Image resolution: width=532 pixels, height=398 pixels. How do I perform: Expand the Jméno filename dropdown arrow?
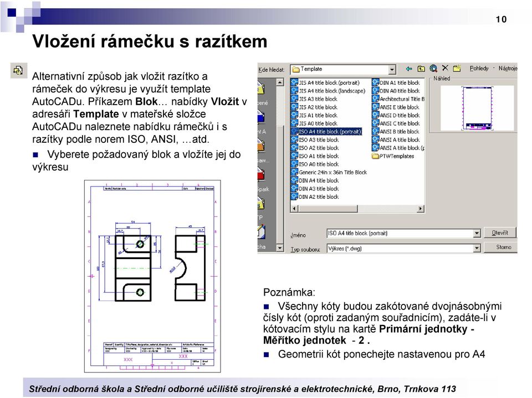point(477,233)
